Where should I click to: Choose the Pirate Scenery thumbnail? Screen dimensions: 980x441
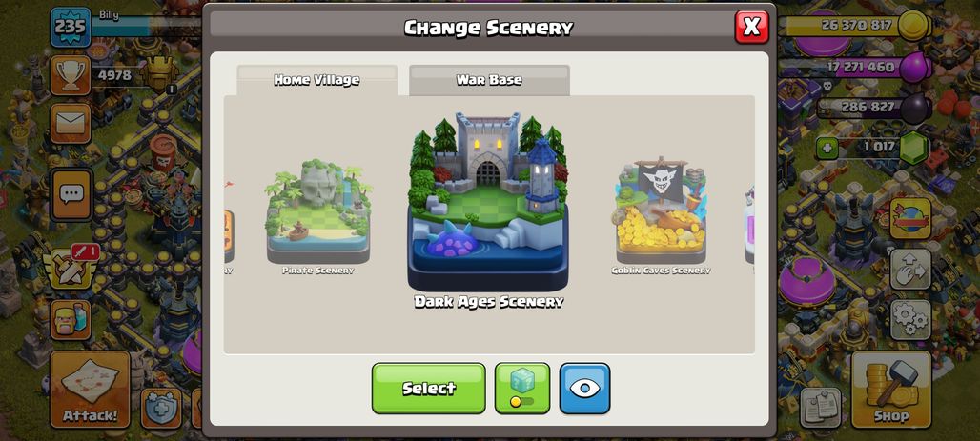pos(317,216)
